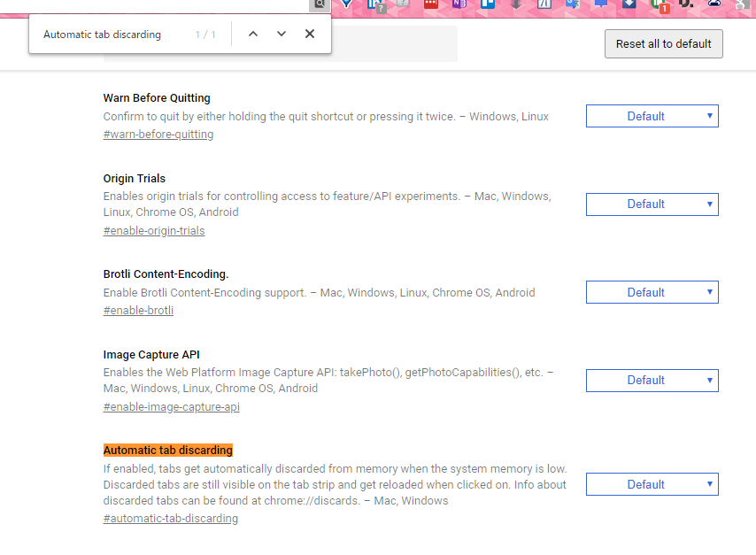Go to previous find result

253,34
